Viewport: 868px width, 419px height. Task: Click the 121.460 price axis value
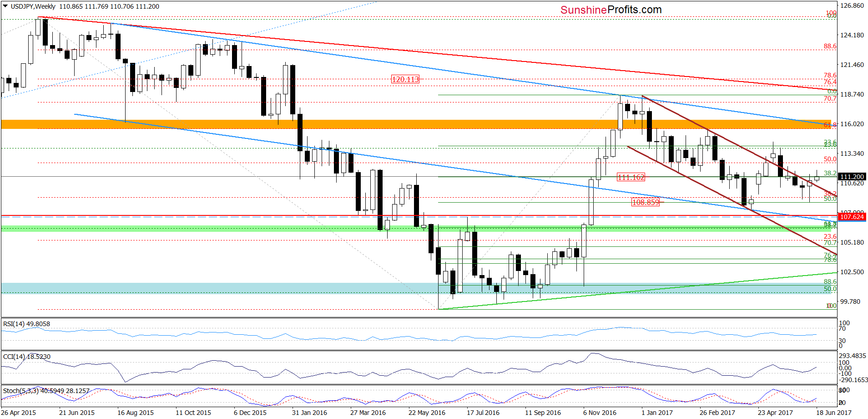pos(852,65)
